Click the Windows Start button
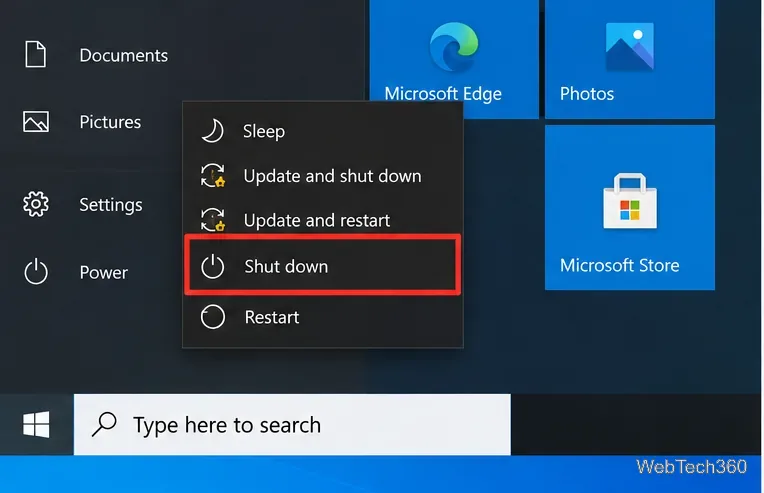Screen dimensions: 764x493 [36, 424]
